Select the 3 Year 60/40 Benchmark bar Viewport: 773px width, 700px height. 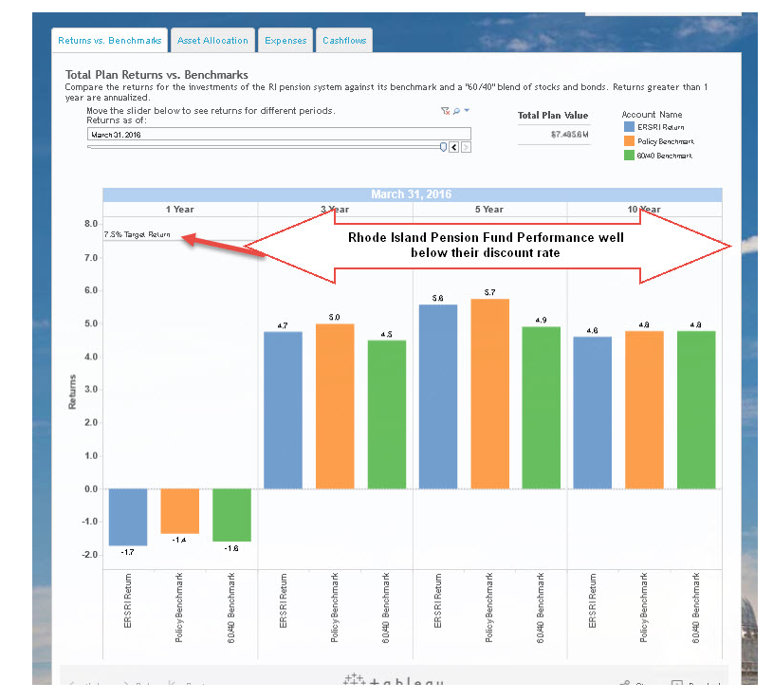pos(387,414)
